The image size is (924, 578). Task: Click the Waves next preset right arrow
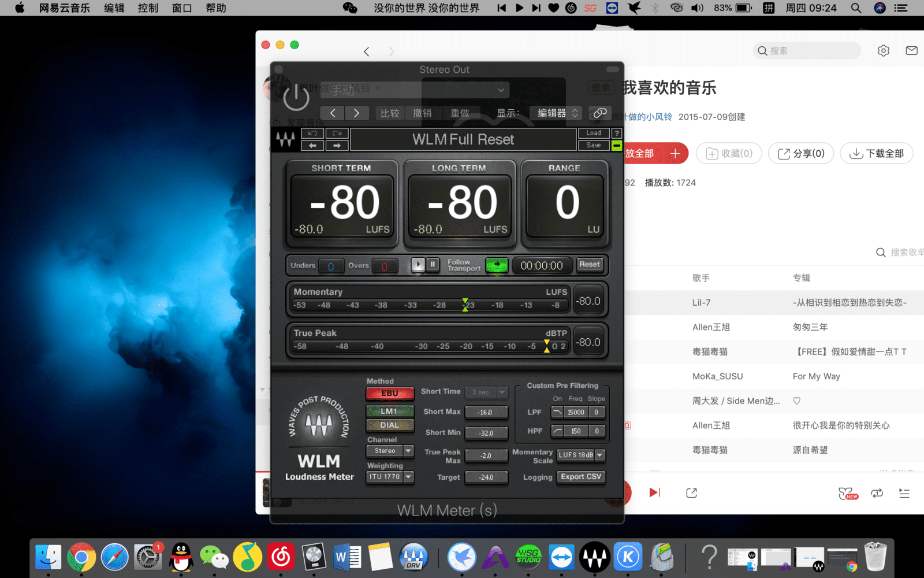coord(337,146)
